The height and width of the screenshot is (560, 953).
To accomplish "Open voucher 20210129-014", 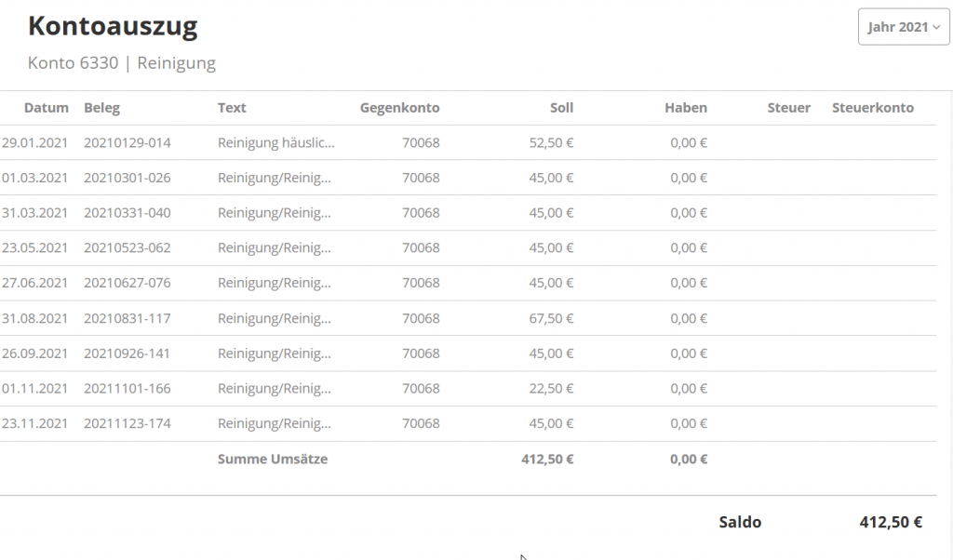I will tap(127, 143).
